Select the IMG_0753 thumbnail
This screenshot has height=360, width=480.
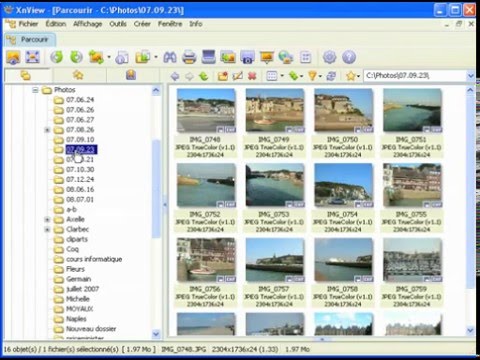(x=274, y=185)
